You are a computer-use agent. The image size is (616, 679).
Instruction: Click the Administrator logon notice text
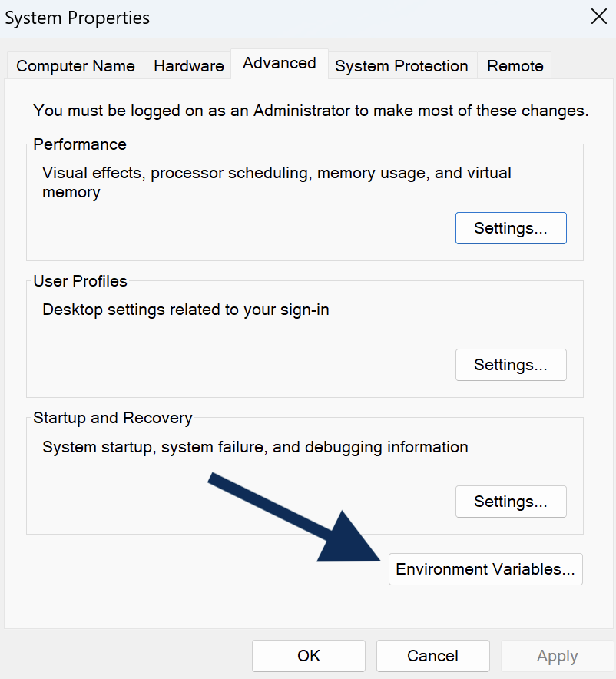coord(311,111)
